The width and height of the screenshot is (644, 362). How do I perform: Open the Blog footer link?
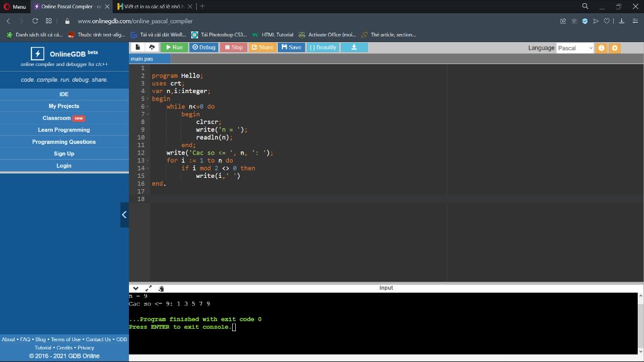(40, 339)
